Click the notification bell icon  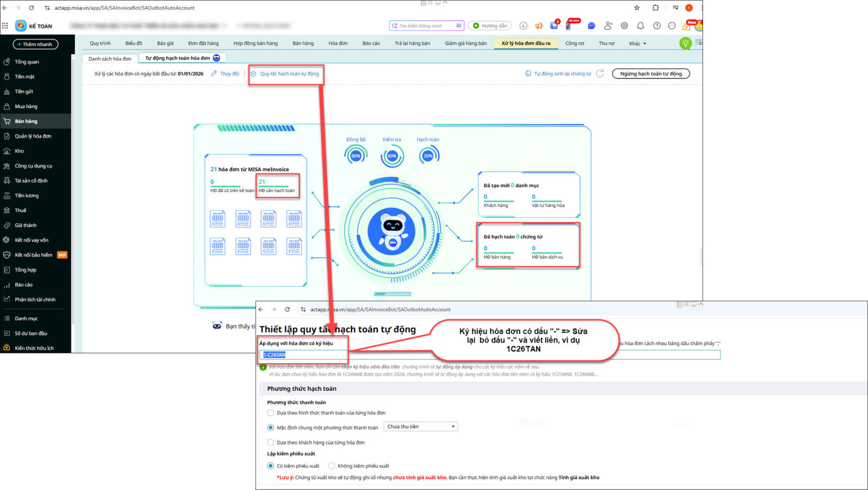point(640,25)
